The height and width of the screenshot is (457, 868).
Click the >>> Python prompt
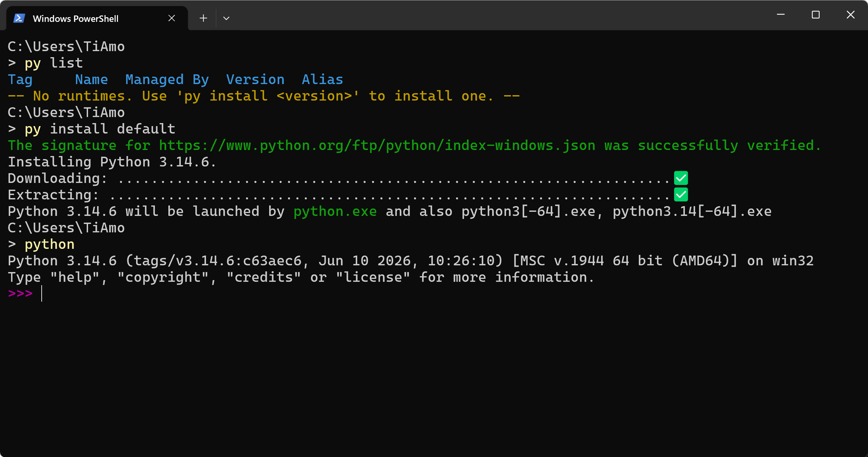pyautogui.click(x=20, y=294)
